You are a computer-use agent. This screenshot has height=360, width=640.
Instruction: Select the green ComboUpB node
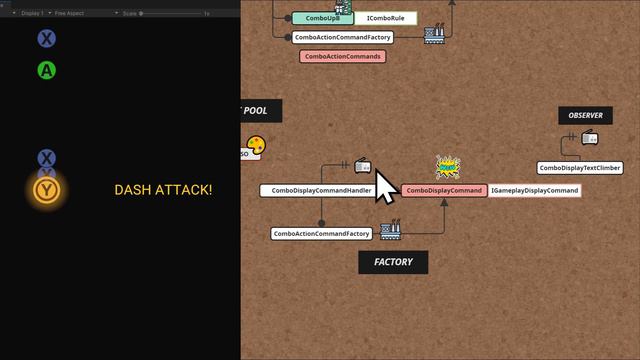pyautogui.click(x=323, y=18)
